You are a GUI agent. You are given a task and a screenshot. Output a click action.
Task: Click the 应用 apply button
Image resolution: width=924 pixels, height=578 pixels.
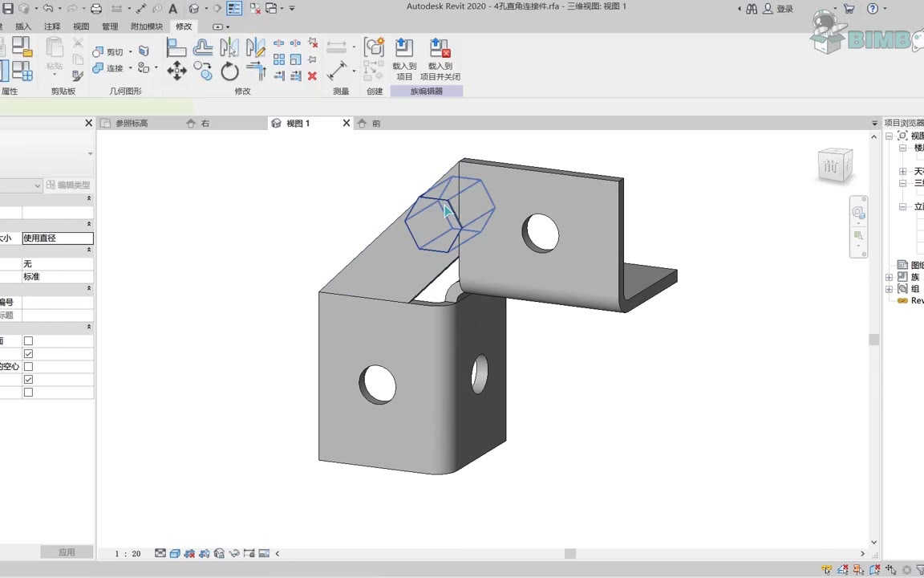67,552
